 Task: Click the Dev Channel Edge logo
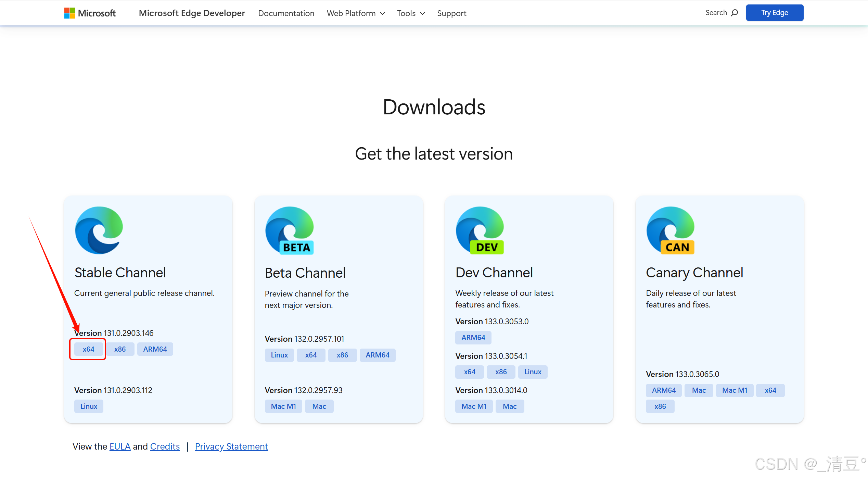coord(480,230)
